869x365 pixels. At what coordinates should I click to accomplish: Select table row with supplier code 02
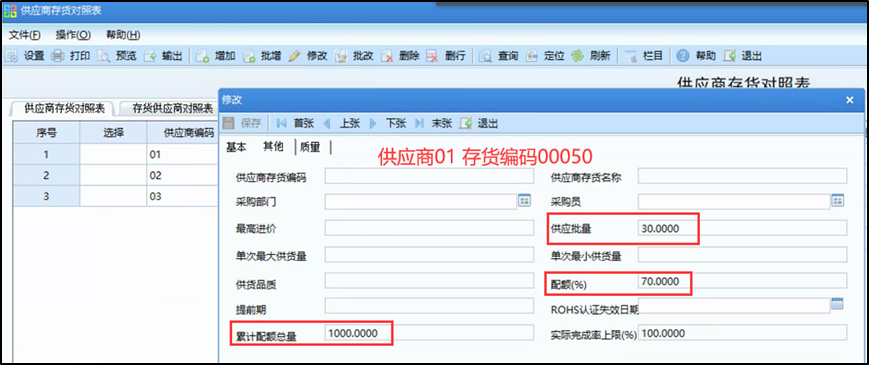115,176
